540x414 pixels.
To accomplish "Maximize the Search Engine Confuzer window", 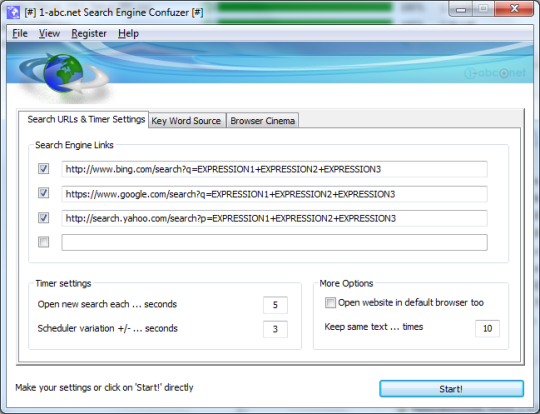I will [484, 9].
